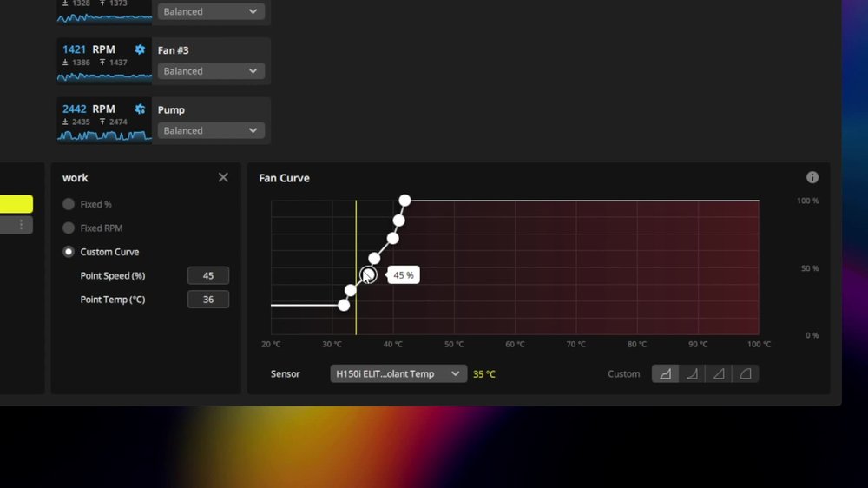This screenshot has width=868, height=488.
Task: Select the second curve preset shape icon
Action: [x=692, y=374]
